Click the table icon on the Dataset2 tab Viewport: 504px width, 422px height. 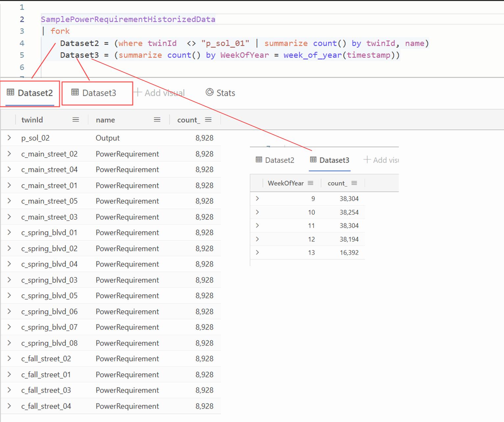pos(11,93)
